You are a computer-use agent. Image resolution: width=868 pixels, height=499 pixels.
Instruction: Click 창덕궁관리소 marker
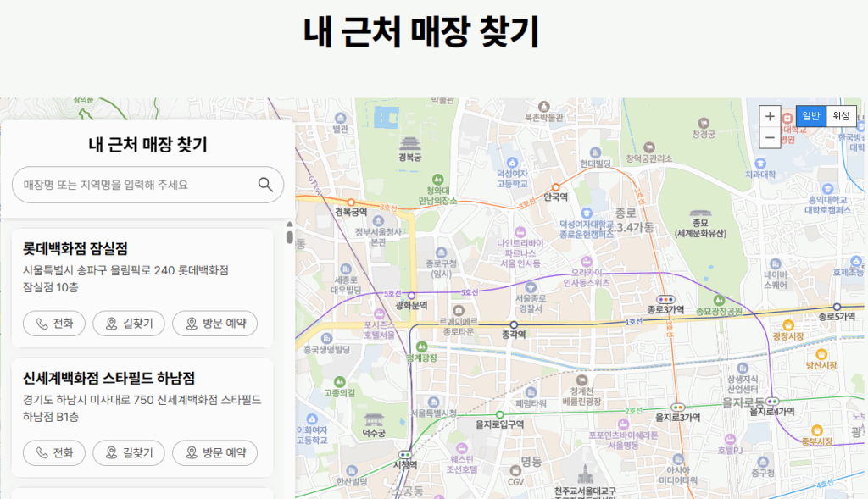point(649,147)
